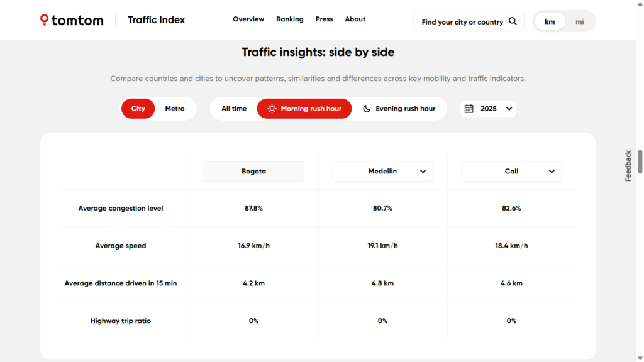Select the City view toggle
Screen dimensions: 644x362
138,109
